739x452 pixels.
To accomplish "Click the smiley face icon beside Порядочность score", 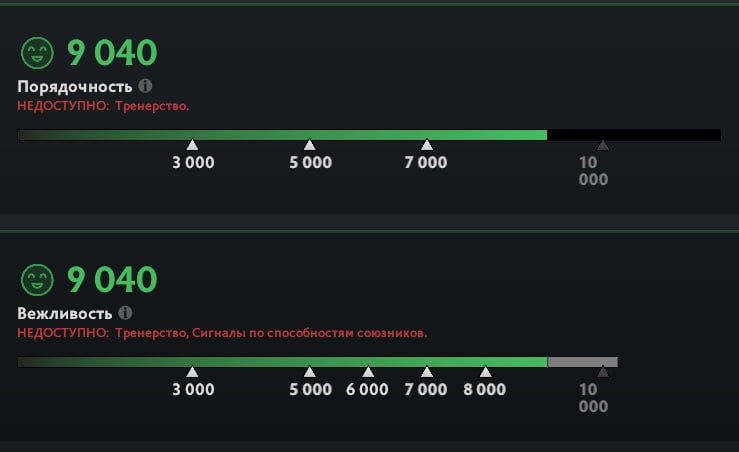I will click(37, 53).
